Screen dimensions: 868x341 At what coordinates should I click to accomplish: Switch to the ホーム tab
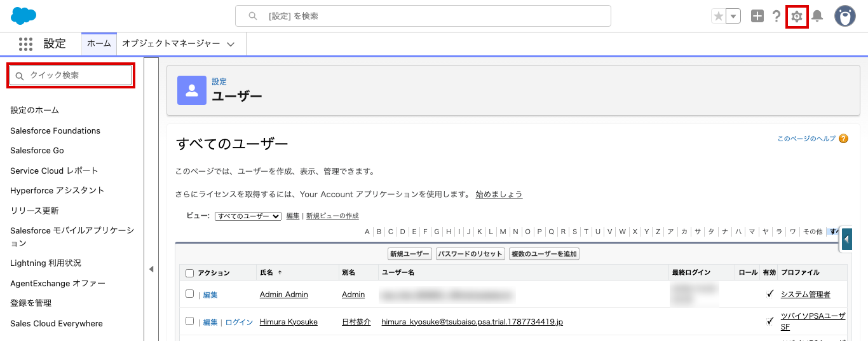[99, 44]
